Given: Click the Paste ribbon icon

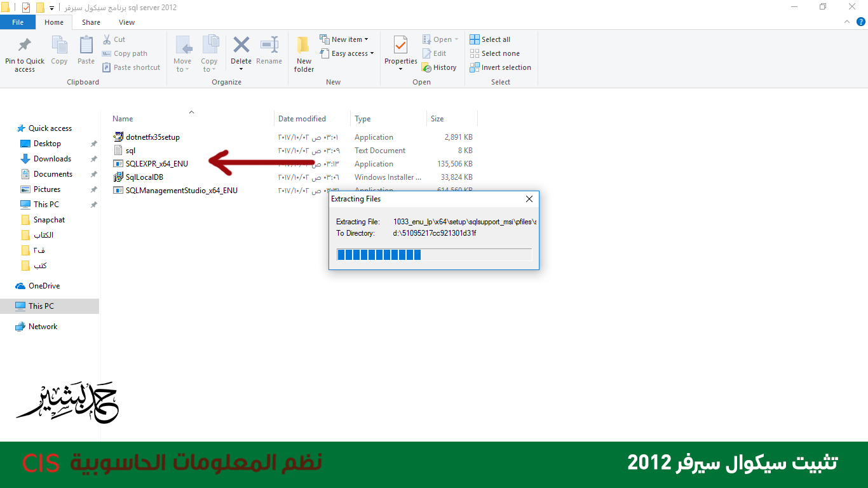Looking at the screenshot, I should (86, 45).
